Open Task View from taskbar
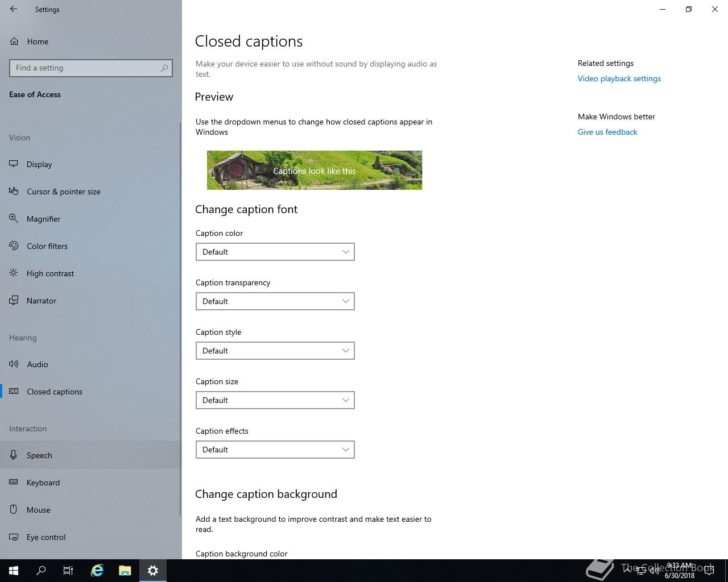This screenshot has width=728, height=582. pyautogui.click(x=68, y=571)
